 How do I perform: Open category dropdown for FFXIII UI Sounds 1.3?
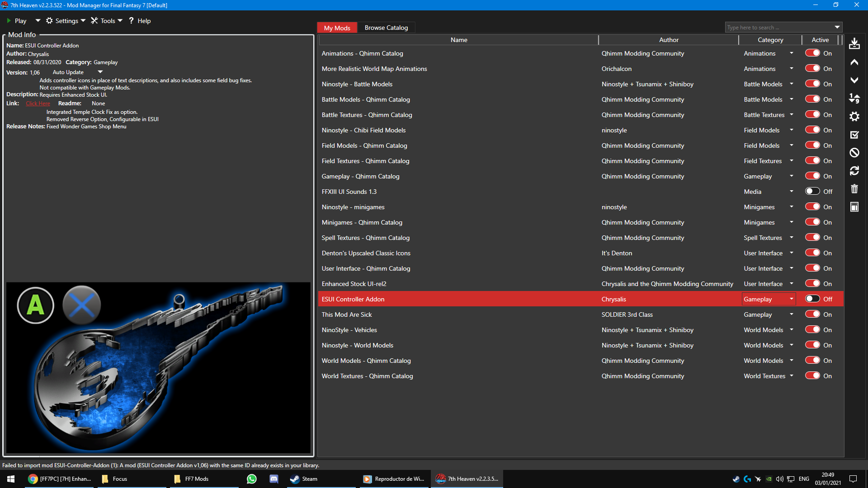(x=792, y=192)
